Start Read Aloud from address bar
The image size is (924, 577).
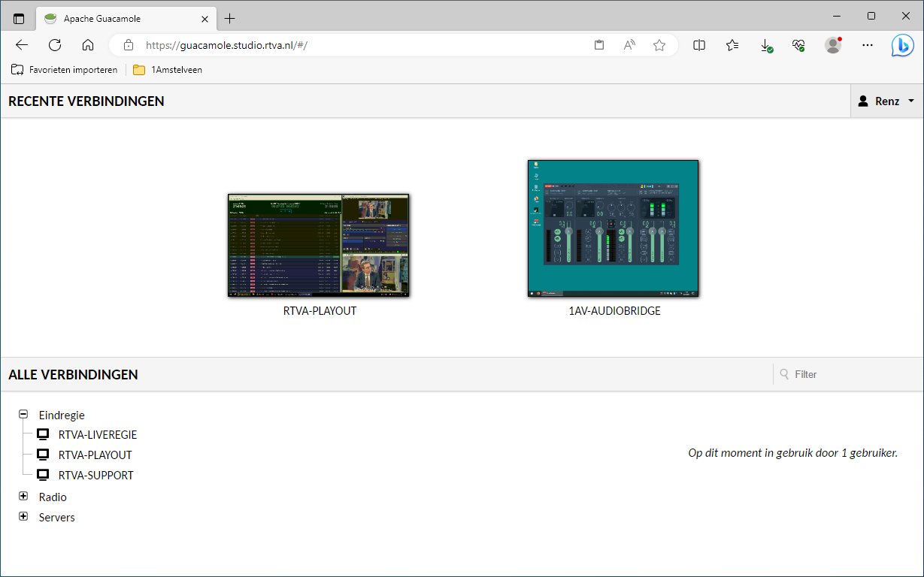[629, 45]
